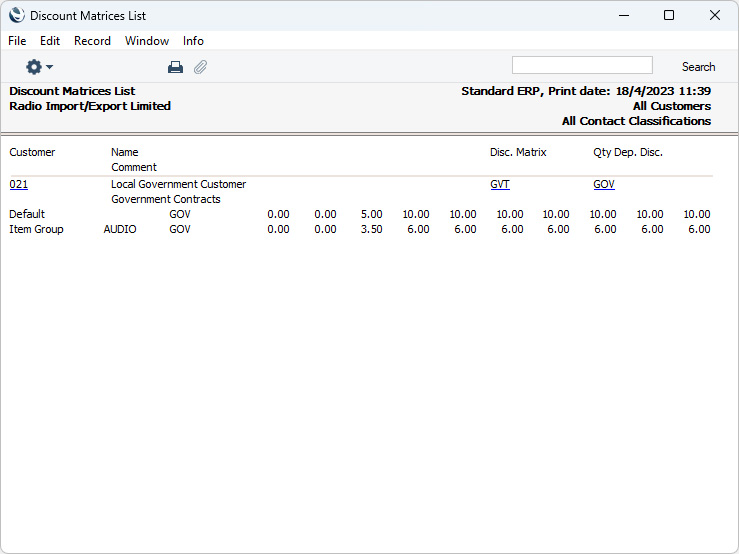Image resolution: width=739 pixels, height=554 pixels.
Task: Close the Discount Matrices List window
Action: [x=714, y=16]
